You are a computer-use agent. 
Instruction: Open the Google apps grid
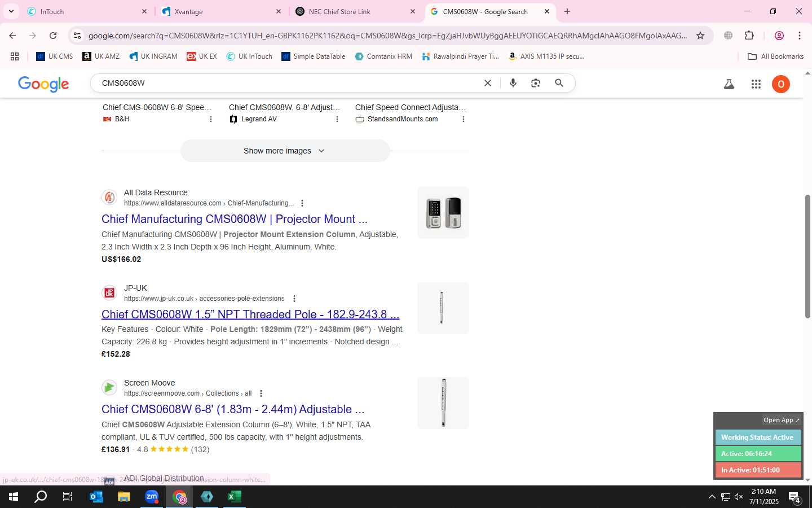coord(756,84)
